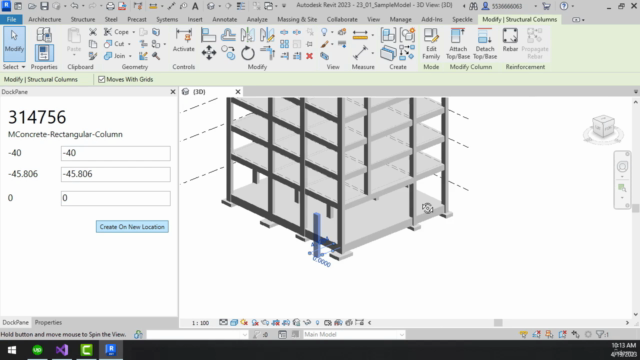Image resolution: width=640 pixels, height=360 pixels.
Task: Select Mirror - Pick Axis tool
Action: pos(248,35)
